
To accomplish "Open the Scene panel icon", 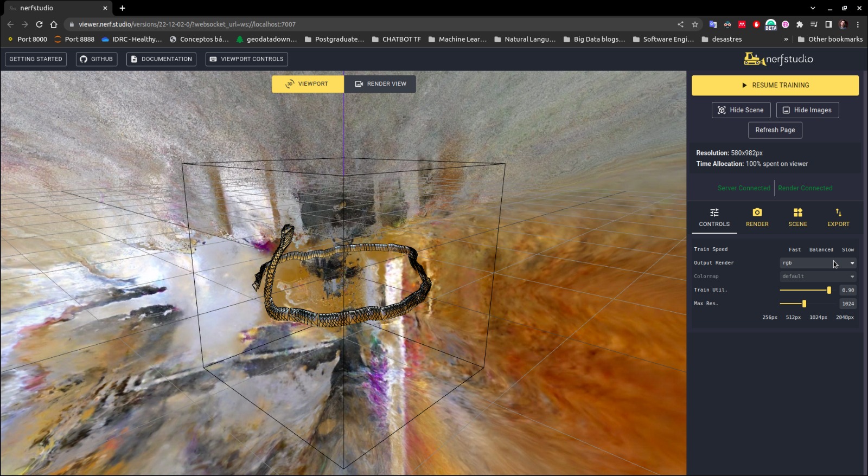I will [x=797, y=213].
